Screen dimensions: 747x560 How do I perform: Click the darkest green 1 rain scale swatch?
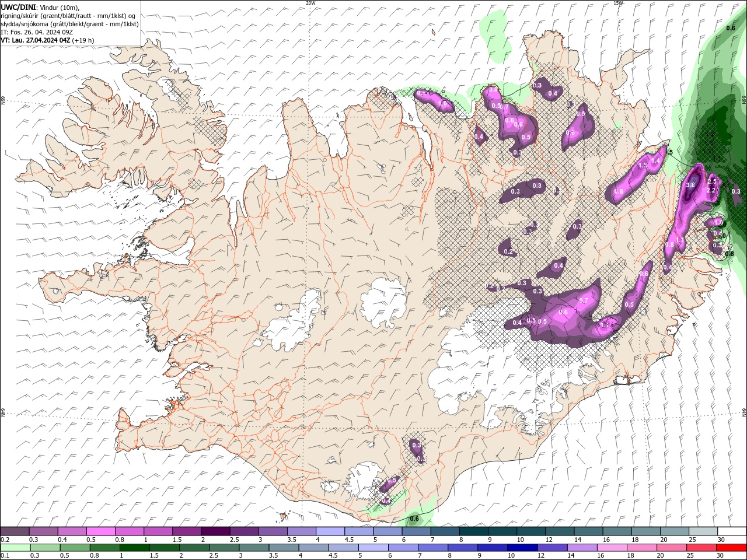click(x=134, y=548)
